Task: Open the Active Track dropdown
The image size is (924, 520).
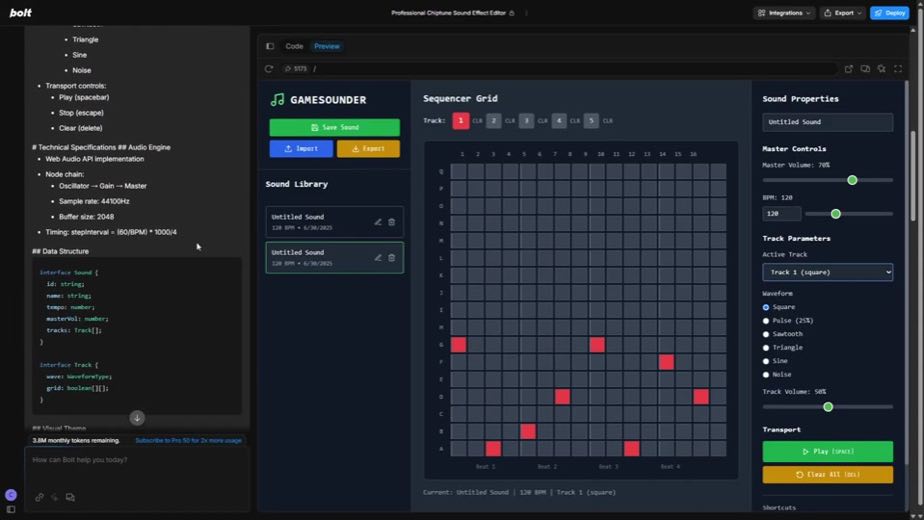Action: [x=827, y=272]
